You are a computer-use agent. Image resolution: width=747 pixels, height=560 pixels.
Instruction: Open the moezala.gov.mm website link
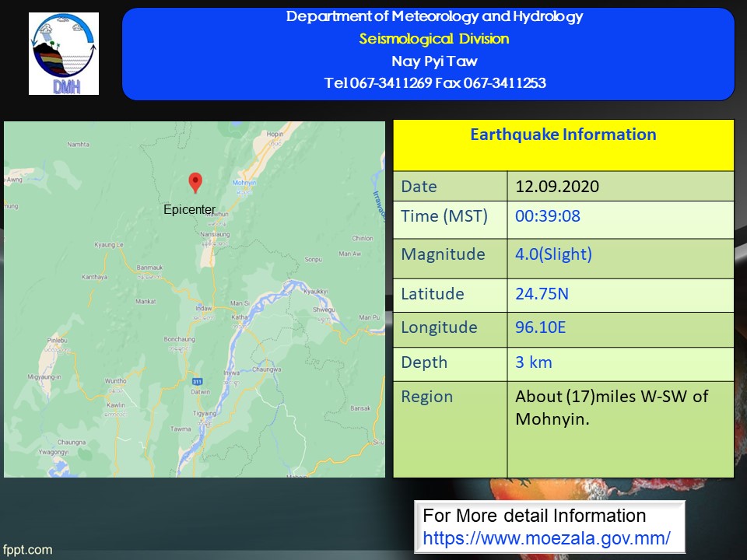click(x=546, y=538)
